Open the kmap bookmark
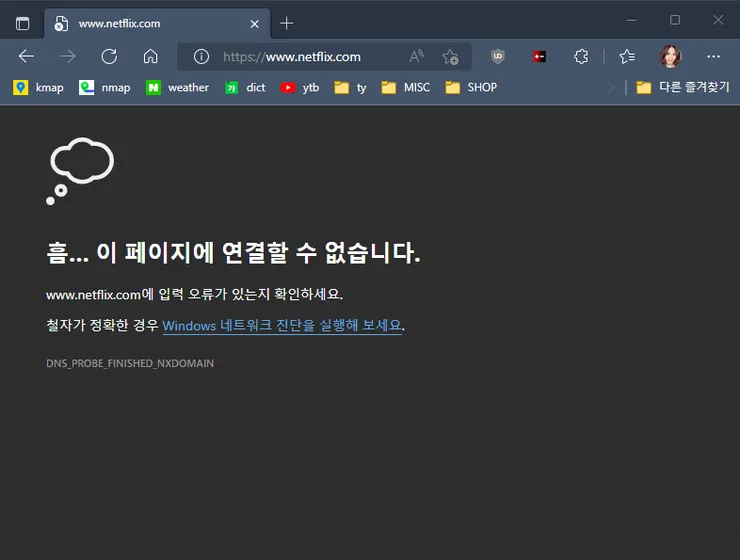This screenshot has height=560, width=740. click(x=39, y=87)
